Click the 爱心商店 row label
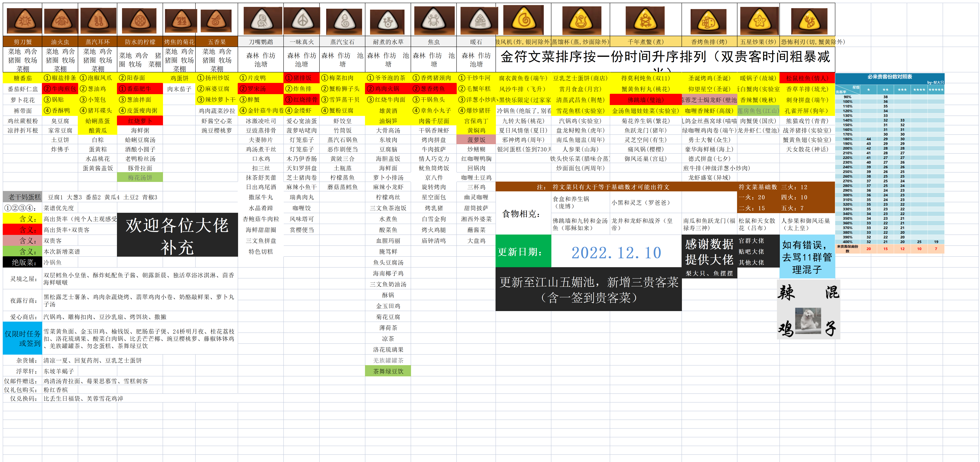This screenshot has height=462, width=980. coord(22,317)
